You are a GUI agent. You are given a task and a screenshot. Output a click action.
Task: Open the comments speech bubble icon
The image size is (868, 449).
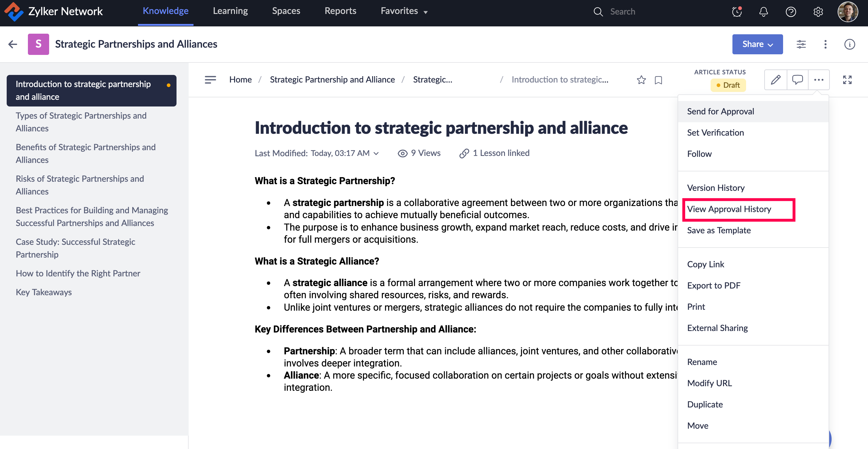pos(797,80)
